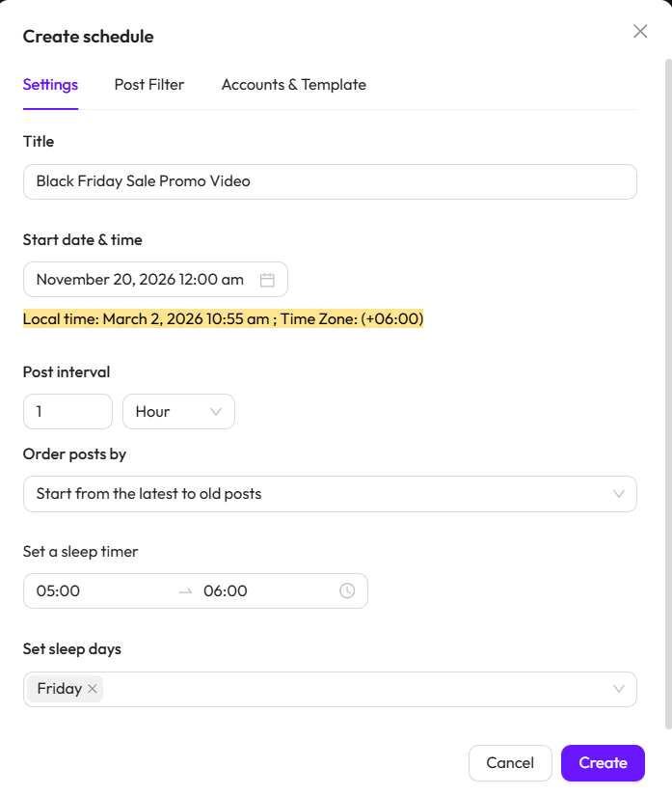The width and height of the screenshot is (672, 795).
Task: Switch to the Post Filter tab
Action: coord(148,85)
